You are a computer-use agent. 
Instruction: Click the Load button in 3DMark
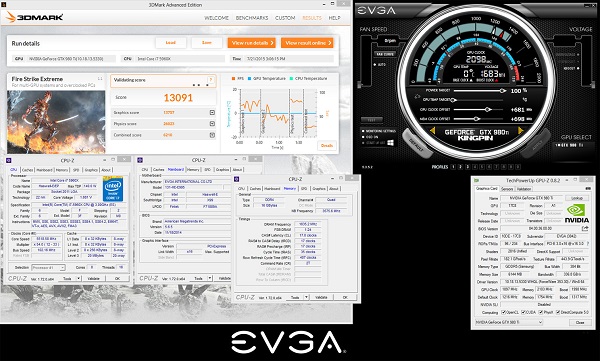click(171, 43)
